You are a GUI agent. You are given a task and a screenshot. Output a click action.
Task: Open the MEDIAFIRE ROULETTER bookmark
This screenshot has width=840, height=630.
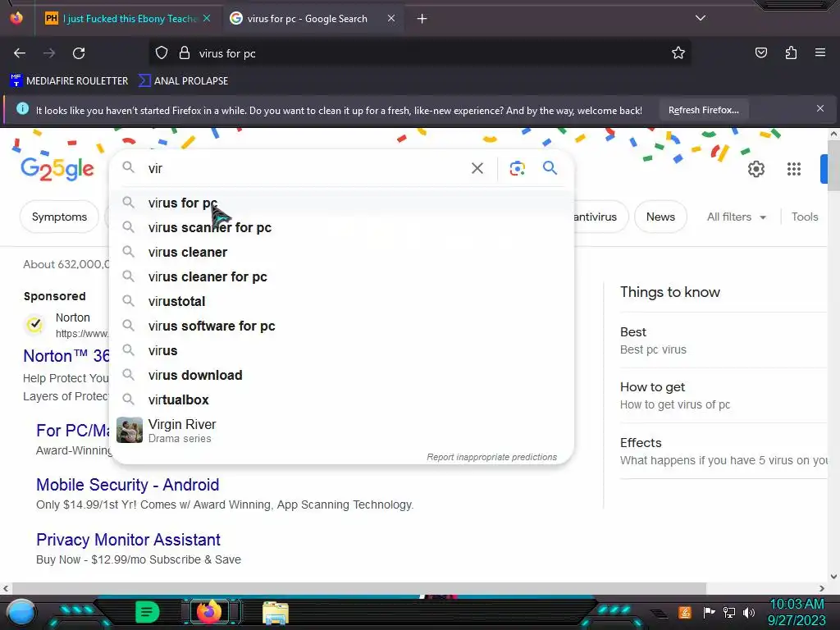coord(69,81)
